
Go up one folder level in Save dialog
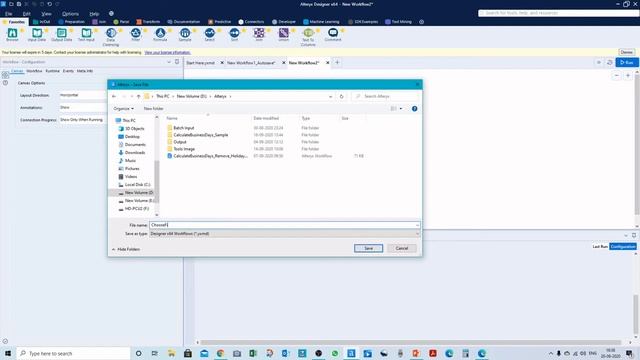(138, 96)
